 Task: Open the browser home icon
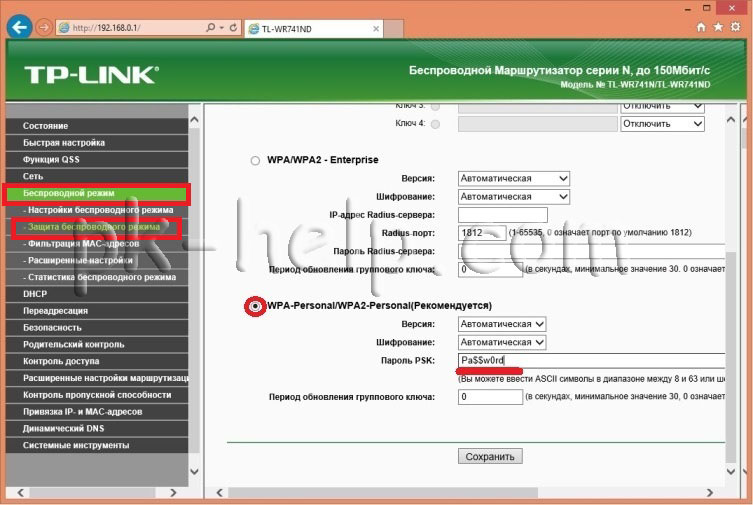click(701, 27)
